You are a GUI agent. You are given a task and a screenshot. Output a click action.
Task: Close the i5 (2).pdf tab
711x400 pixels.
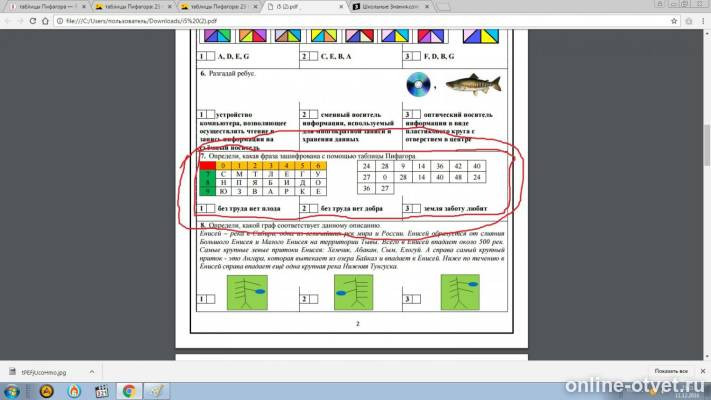pyautogui.click(x=341, y=7)
